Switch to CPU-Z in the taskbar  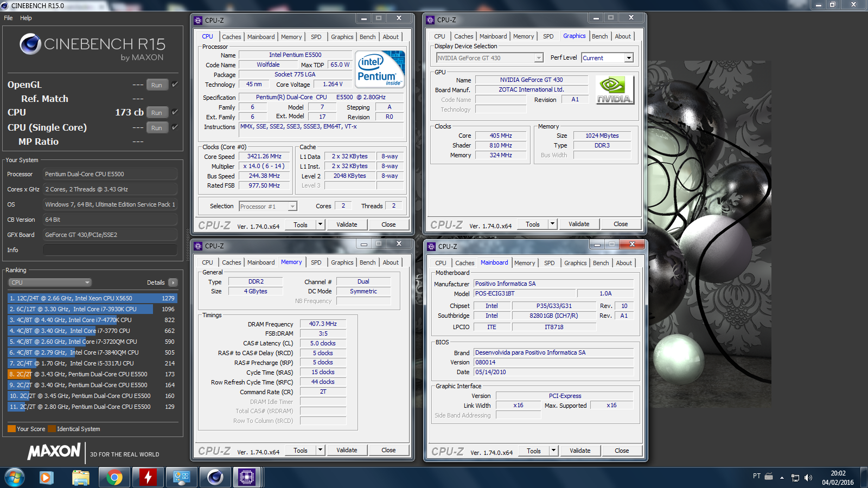(x=247, y=478)
